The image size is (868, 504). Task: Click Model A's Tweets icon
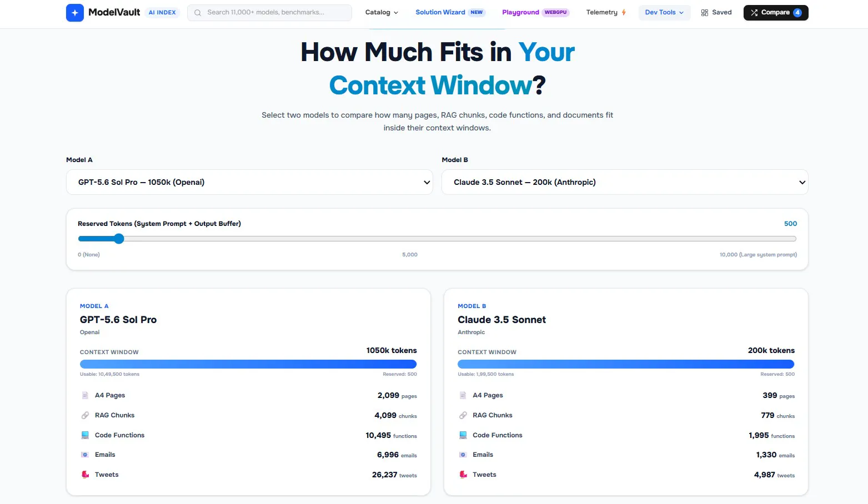point(85,475)
